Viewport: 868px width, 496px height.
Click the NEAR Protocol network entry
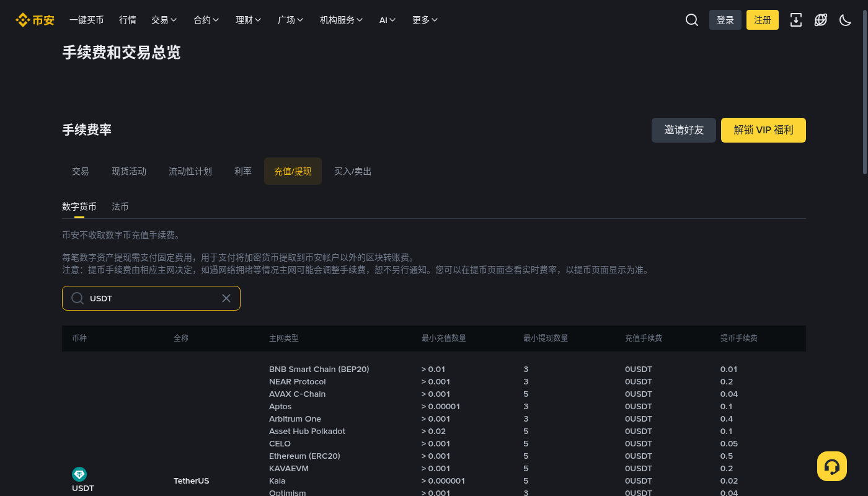pyautogui.click(x=297, y=381)
